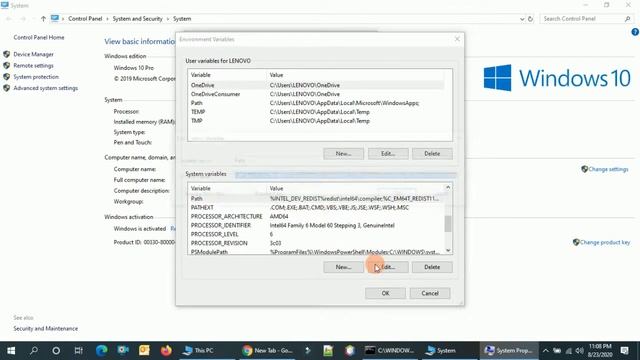Open the Windows Start menu

point(11,350)
